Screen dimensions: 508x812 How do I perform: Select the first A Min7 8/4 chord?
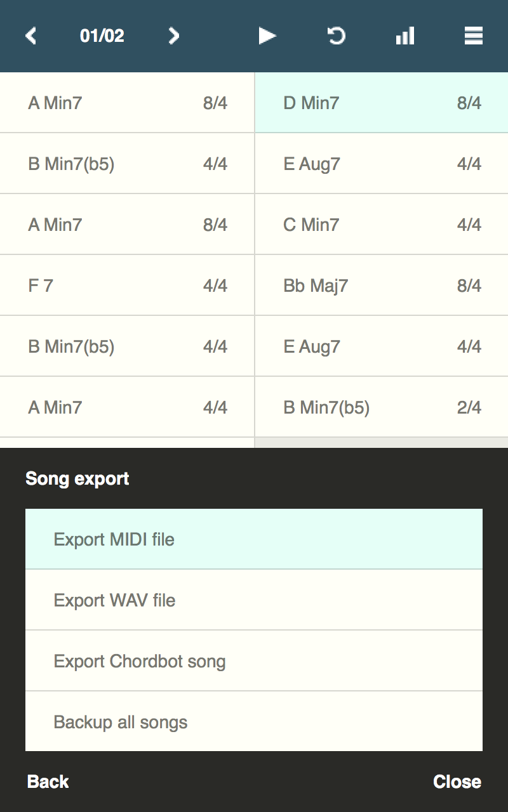(x=127, y=103)
